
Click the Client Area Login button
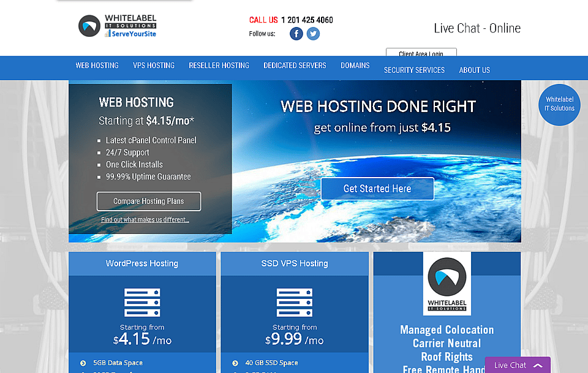coord(421,53)
